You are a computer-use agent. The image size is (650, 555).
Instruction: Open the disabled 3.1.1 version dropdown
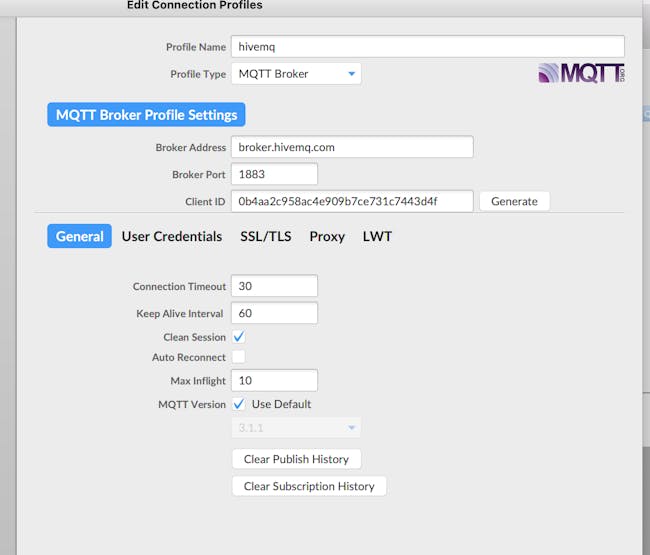click(296, 428)
